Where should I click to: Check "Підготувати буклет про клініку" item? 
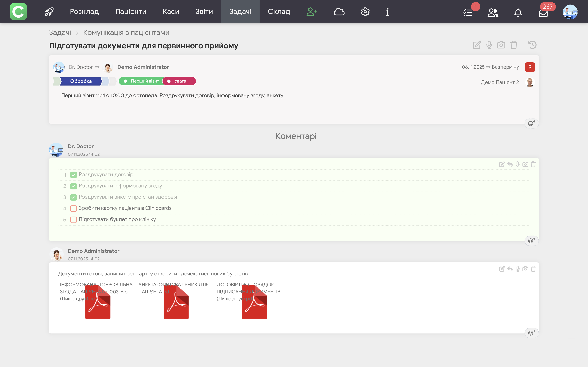[x=73, y=219]
